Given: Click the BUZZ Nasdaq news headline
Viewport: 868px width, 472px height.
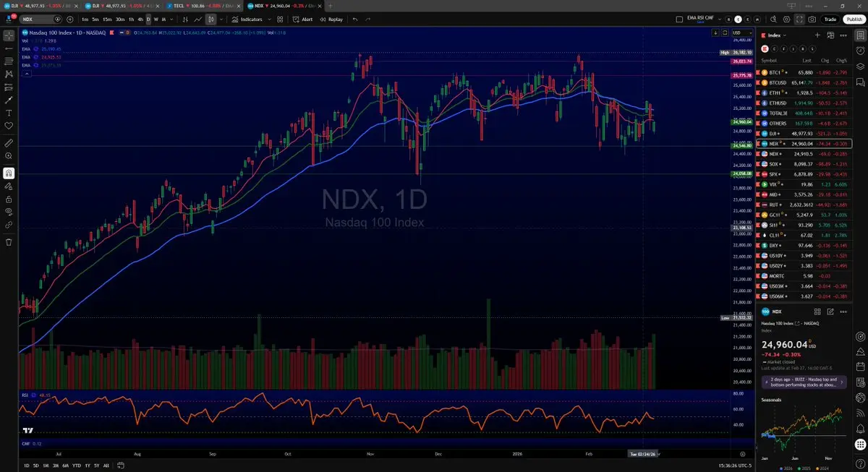Looking at the screenshot, I should 806,382.
